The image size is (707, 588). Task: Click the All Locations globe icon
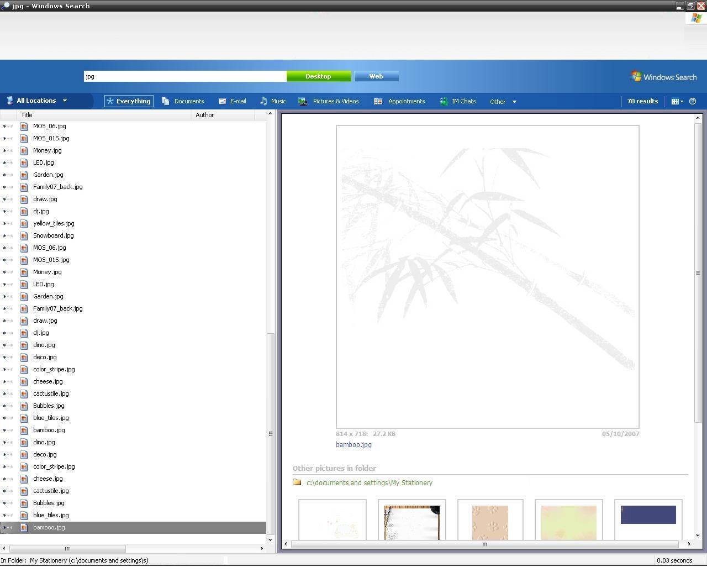coord(9,101)
